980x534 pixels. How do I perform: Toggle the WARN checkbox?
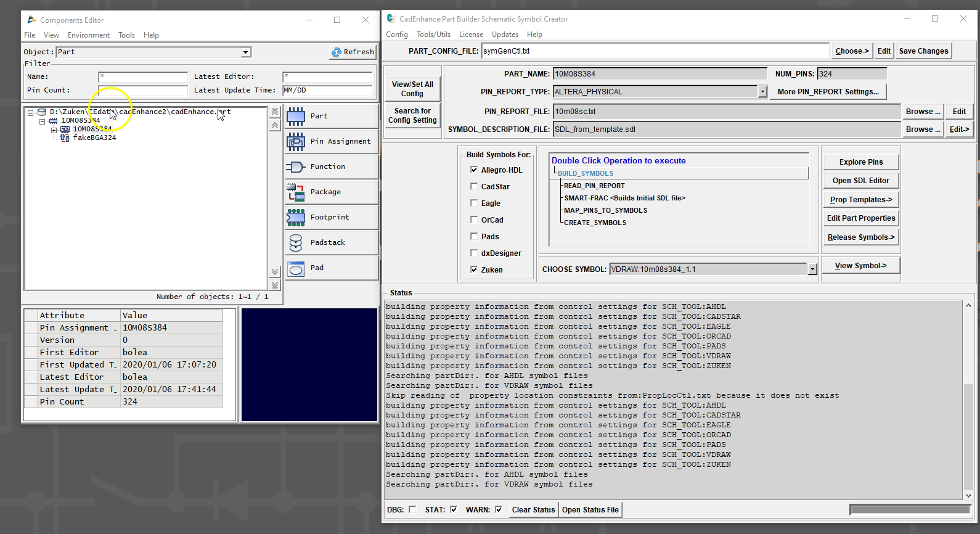pyautogui.click(x=499, y=509)
